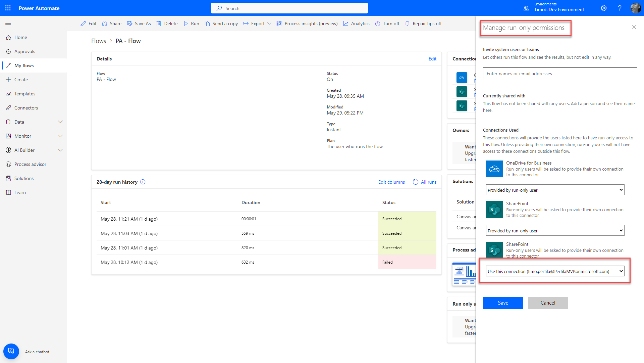This screenshot has width=644, height=363.
Task: Open the help question mark icon
Action: point(620,8)
